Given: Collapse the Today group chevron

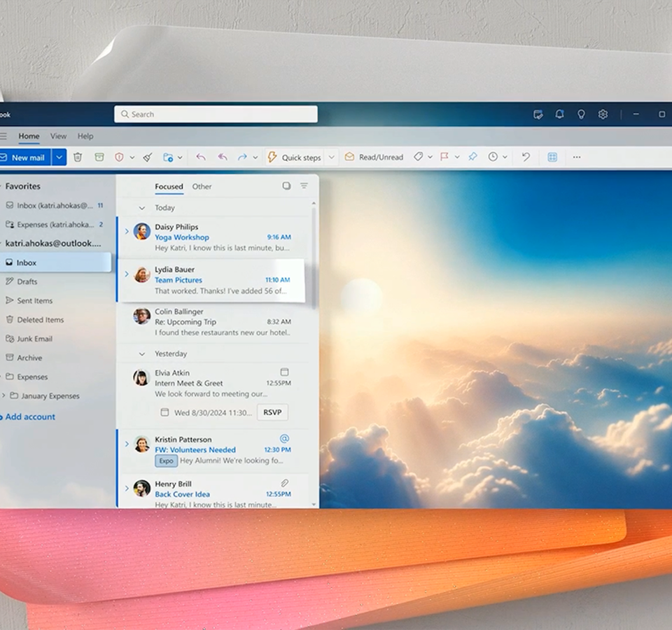Looking at the screenshot, I should click(x=142, y=208).
